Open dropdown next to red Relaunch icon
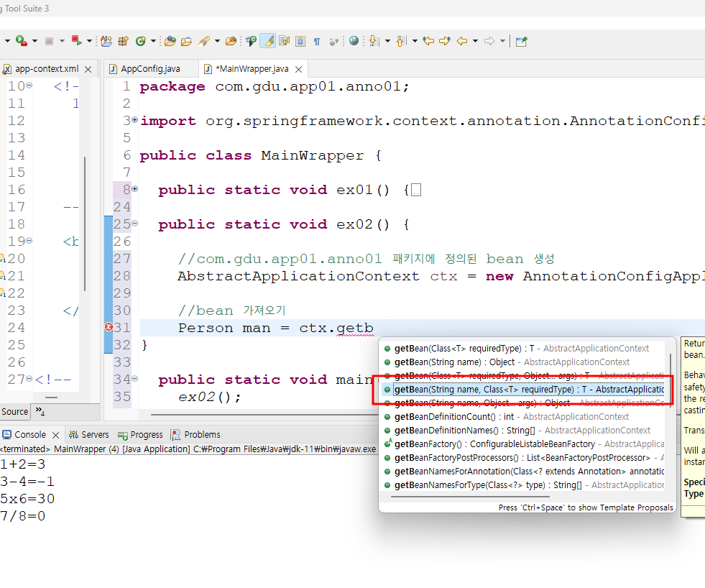Viewport: 705px width, 588px height. click(90, 42)
